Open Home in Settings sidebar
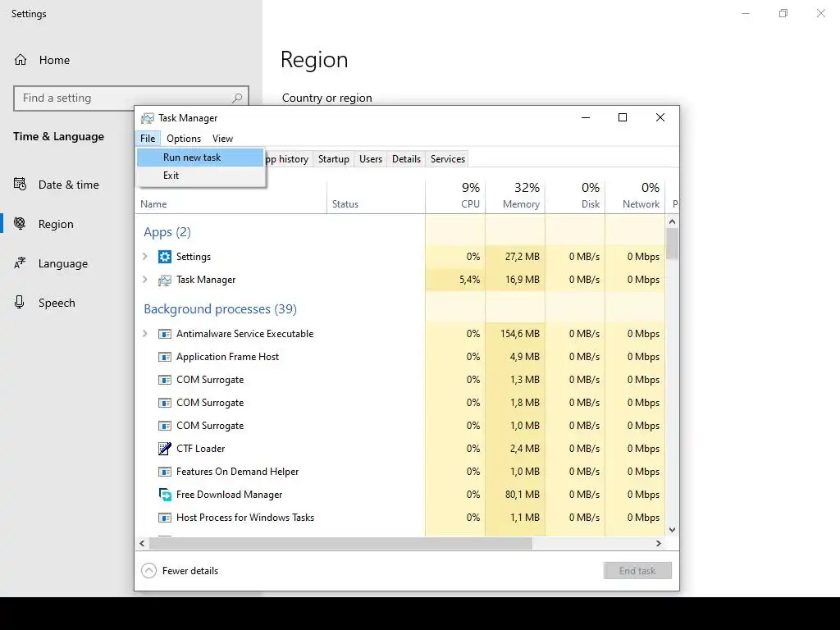Image resolution: width=840 pixels, height=630 pixels. click(54, 60)
